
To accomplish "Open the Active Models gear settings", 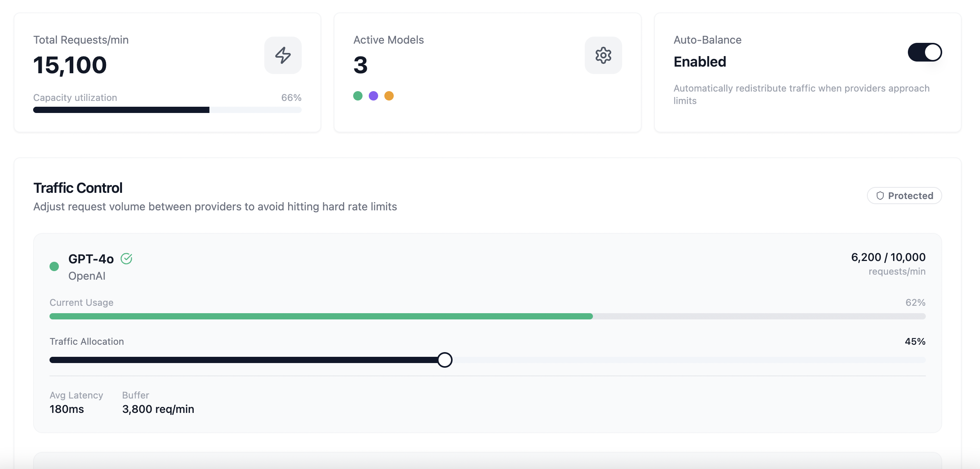I will pyautogui.click(x=603, y=55).
